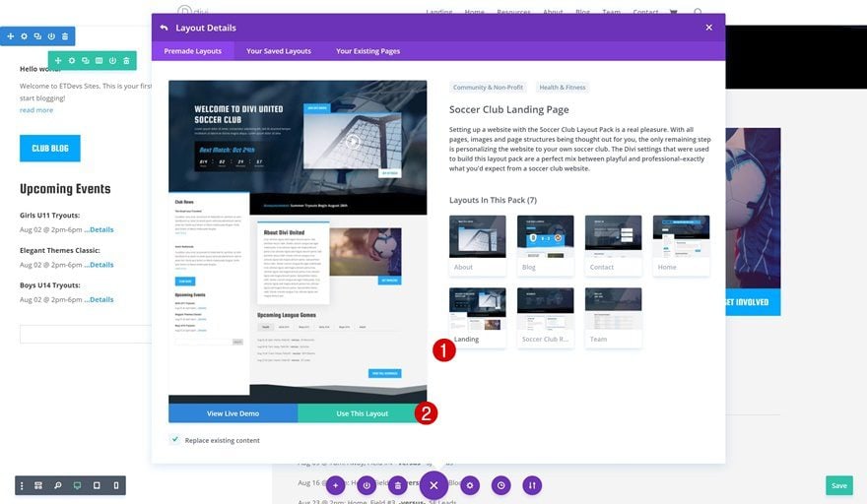The height and width of the screenshot is (504, 867).
Task: Open Your Existing Pages tab
Action: pos(367,51)
